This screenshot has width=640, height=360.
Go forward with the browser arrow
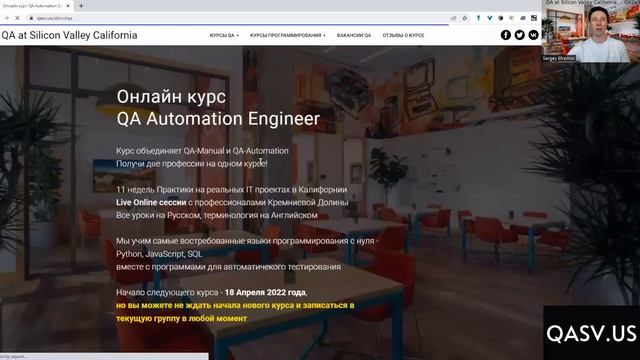6,18
